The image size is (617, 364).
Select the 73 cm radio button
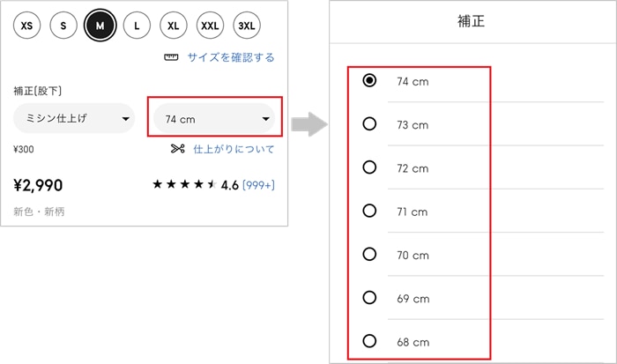click(x=369, y=124)
